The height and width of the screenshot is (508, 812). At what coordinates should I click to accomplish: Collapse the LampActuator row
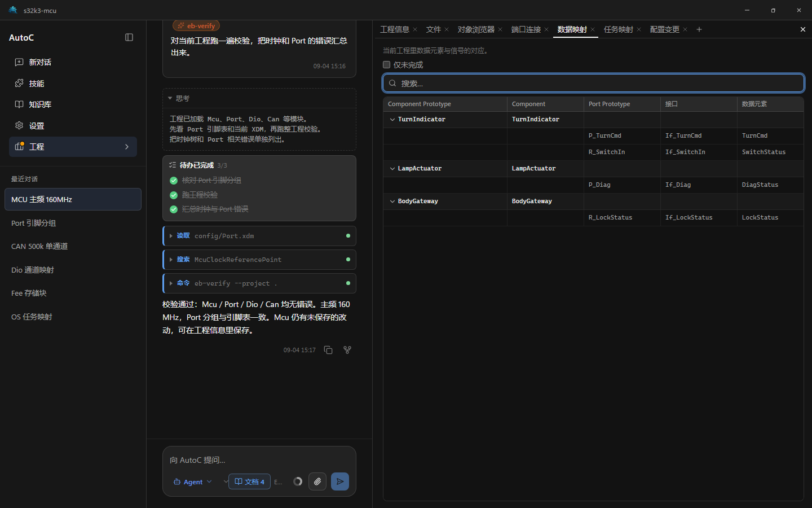[x=392, y=169]
